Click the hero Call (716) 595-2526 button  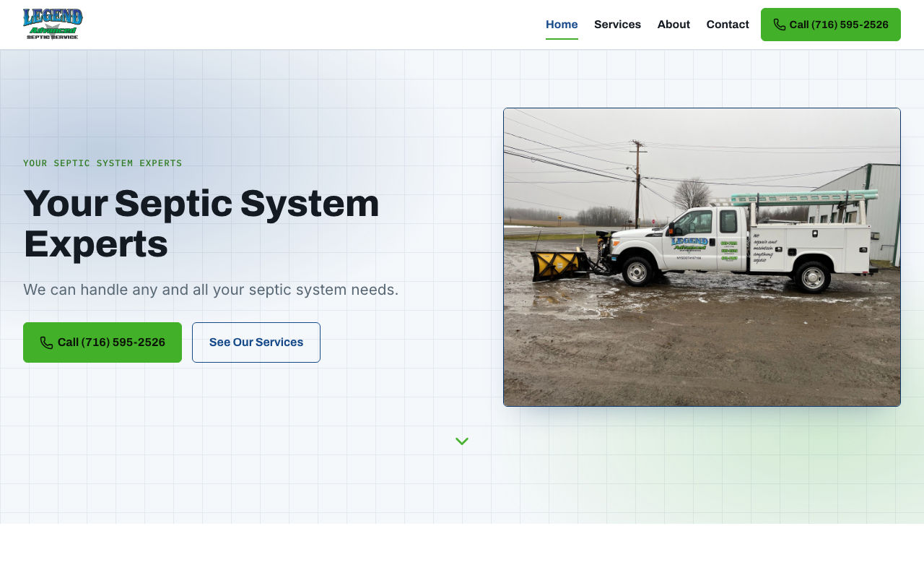[103, 342]
